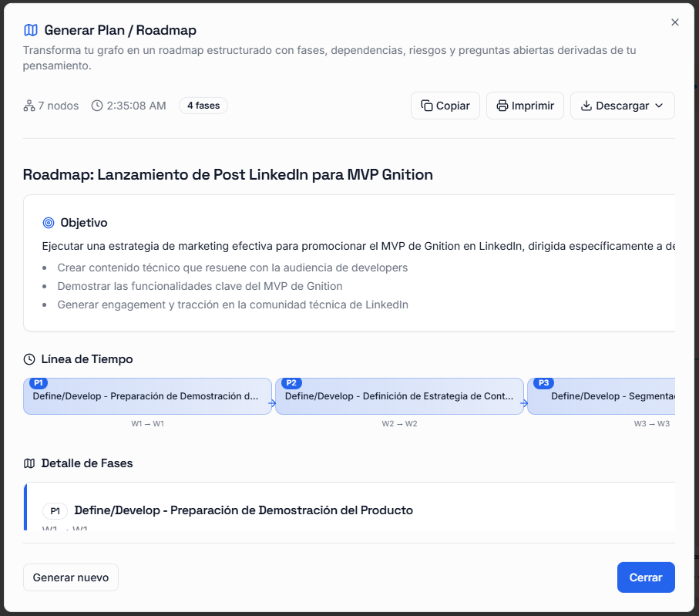Click the roadmap map icon beside the modal title

tap(29, 30)
